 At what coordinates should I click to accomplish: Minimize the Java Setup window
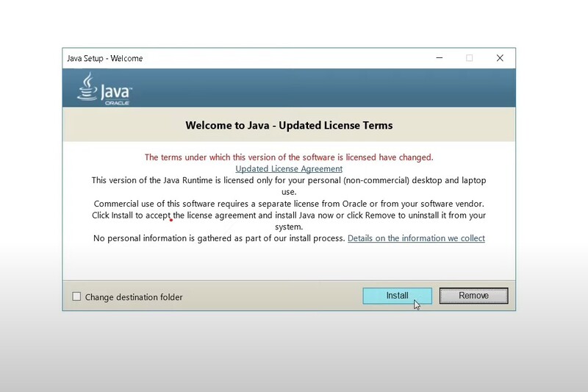tap(439, 58)
